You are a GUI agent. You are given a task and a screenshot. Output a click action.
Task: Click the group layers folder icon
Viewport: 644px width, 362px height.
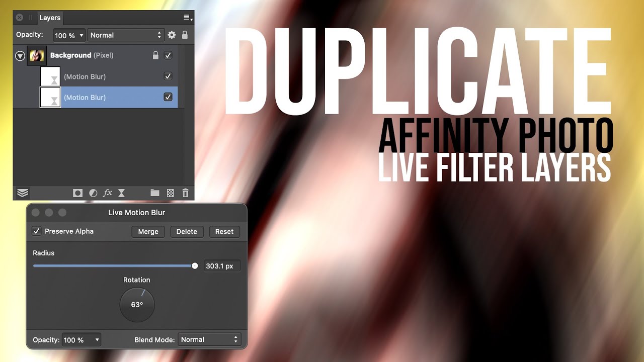click(x=155, y=193)
